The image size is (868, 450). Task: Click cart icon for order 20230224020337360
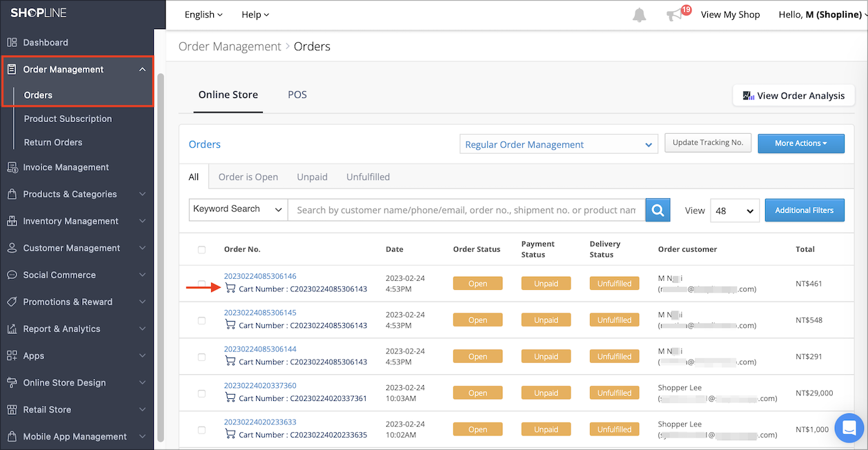(x=230, y=398)
